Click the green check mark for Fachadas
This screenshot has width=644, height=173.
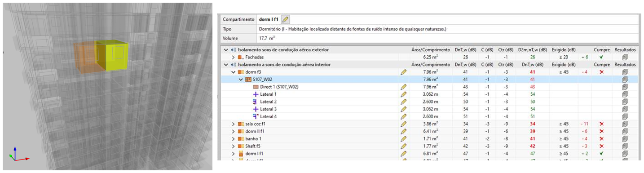tap(601, 57)
